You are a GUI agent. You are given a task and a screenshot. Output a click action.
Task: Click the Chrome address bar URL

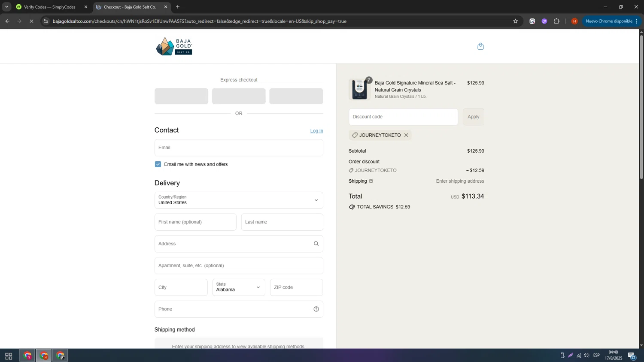pyautogui.click(x=200, y=21)
